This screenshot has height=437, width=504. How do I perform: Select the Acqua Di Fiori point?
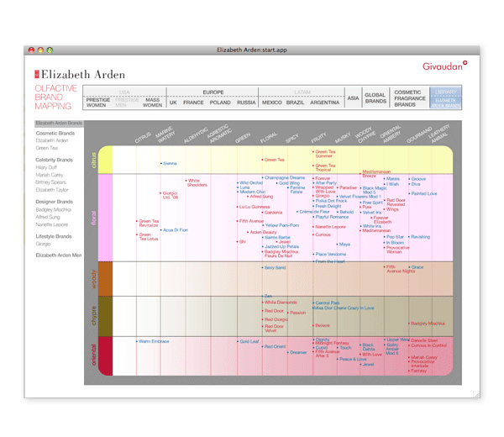point(174,230)
